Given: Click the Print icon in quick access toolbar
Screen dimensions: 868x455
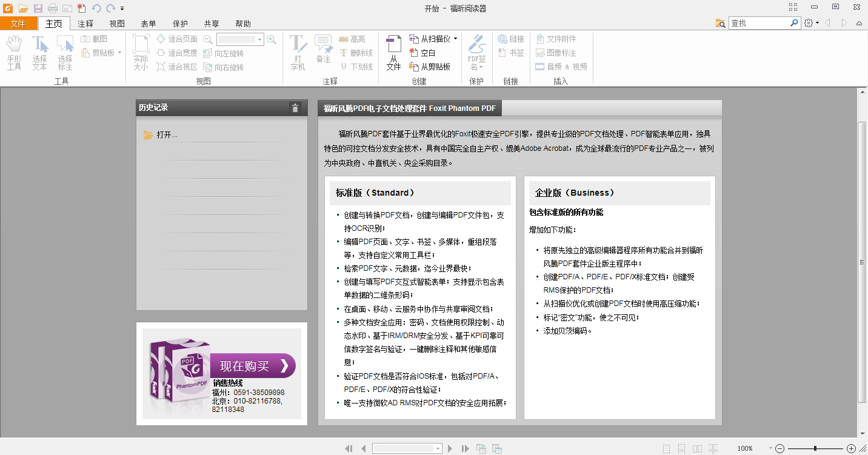Looking at the screenshot, I should click(x=53, y=8).
